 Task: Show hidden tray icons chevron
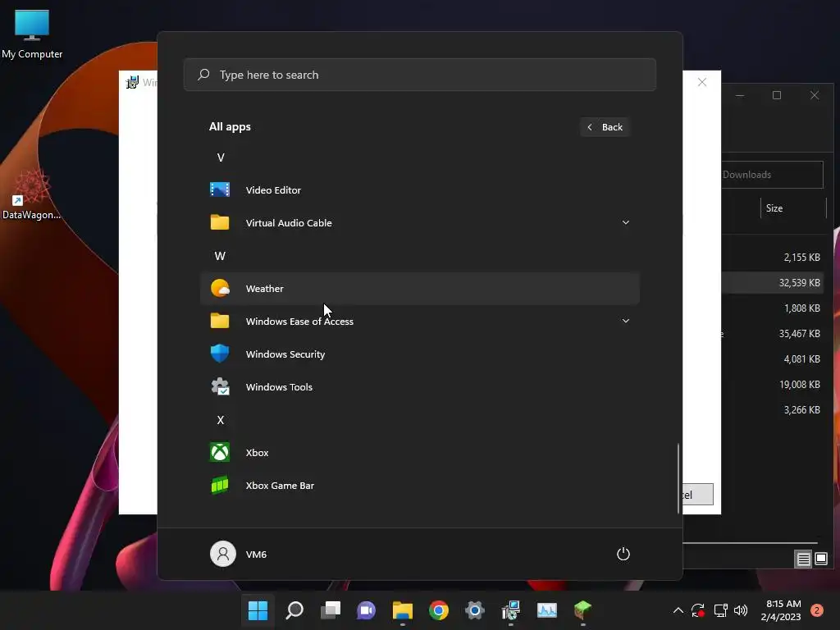click(678, 610)
